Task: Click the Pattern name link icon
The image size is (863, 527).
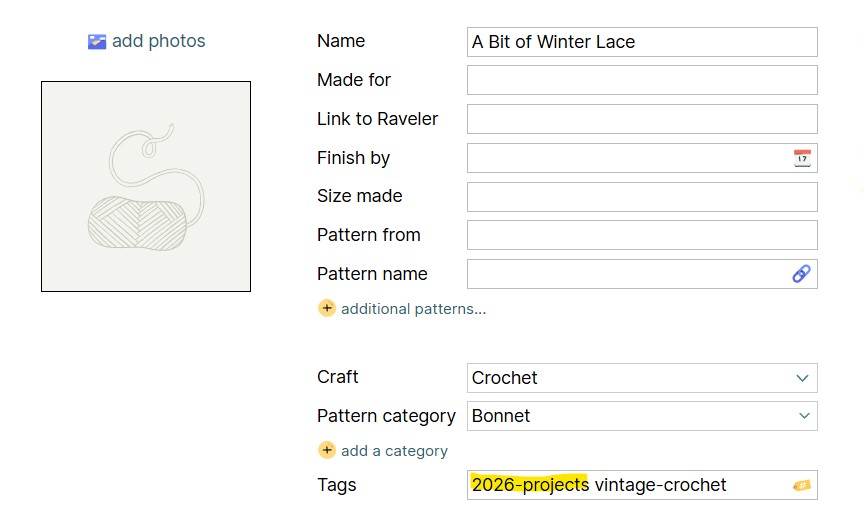Action: click(801, 274)
